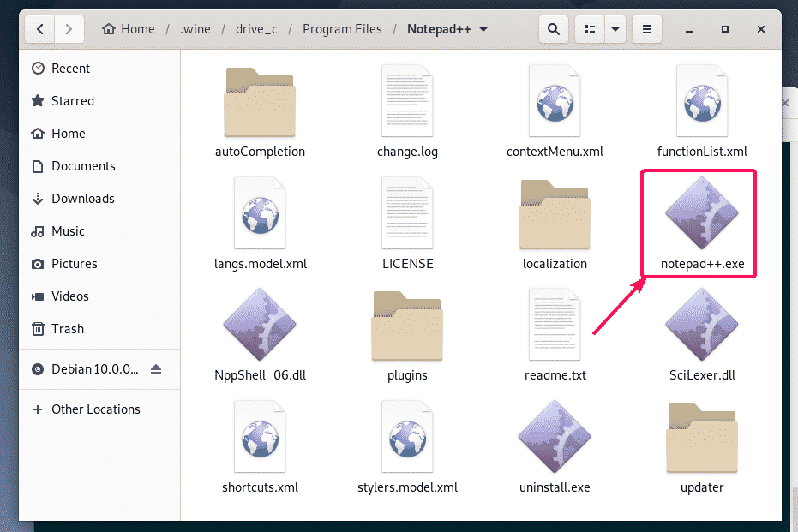Select the NppShell_06.dll file icon
Viewport: 798px width, 532px height.
point(260,324)
